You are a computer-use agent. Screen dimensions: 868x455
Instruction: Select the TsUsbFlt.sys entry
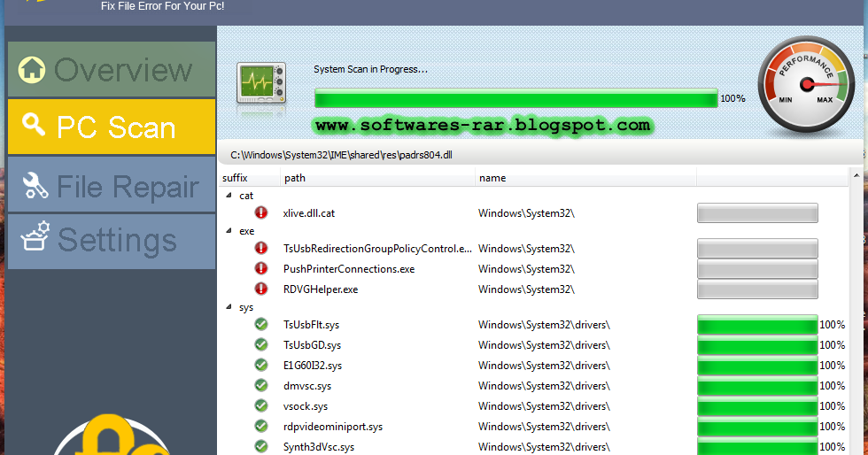click(311, 325)
